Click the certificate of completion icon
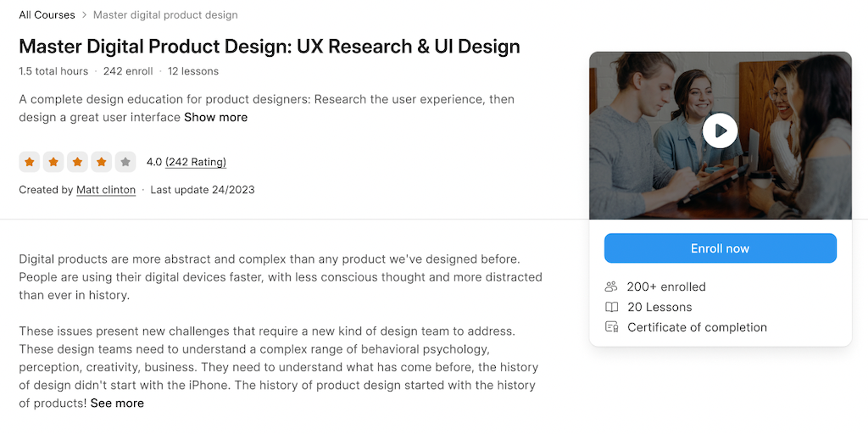The image size is (868, 434). tap(611, 327)
